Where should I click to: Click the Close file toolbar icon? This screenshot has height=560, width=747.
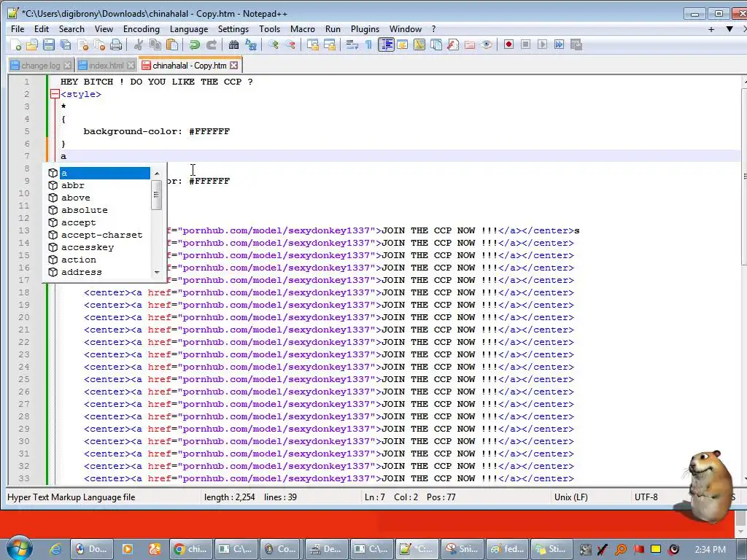83,44
